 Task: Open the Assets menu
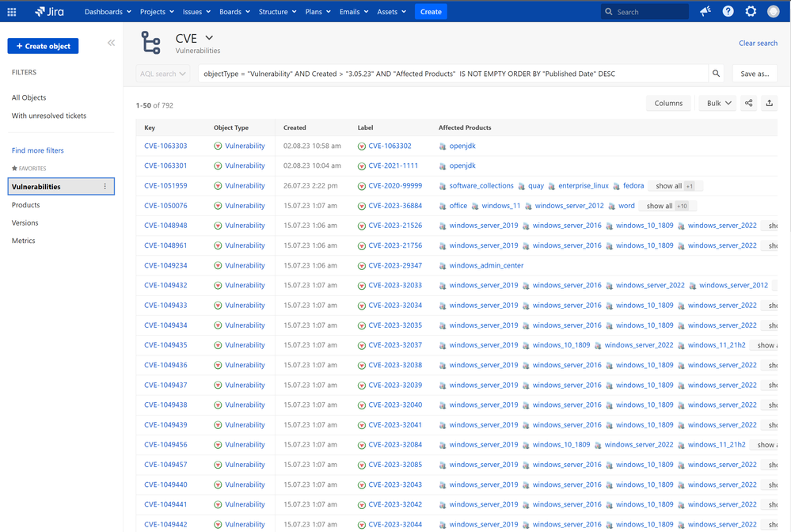(391, 12)
